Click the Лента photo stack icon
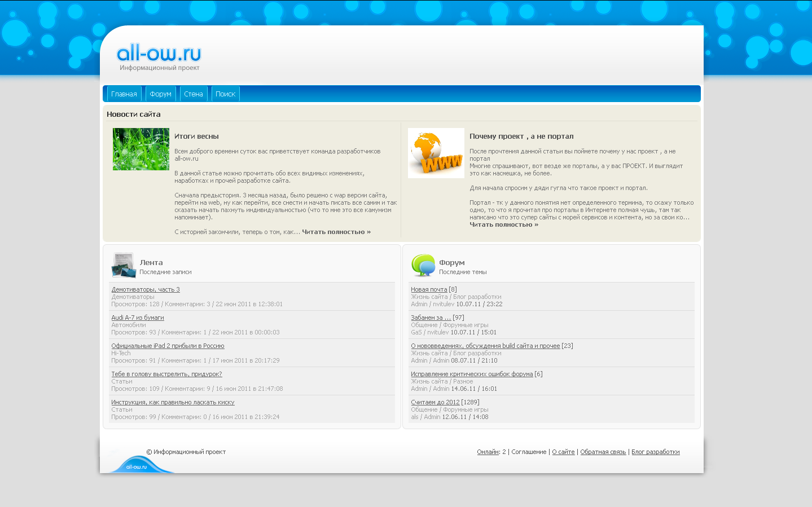This screenshot has width=812, height=507. [124, 266]
